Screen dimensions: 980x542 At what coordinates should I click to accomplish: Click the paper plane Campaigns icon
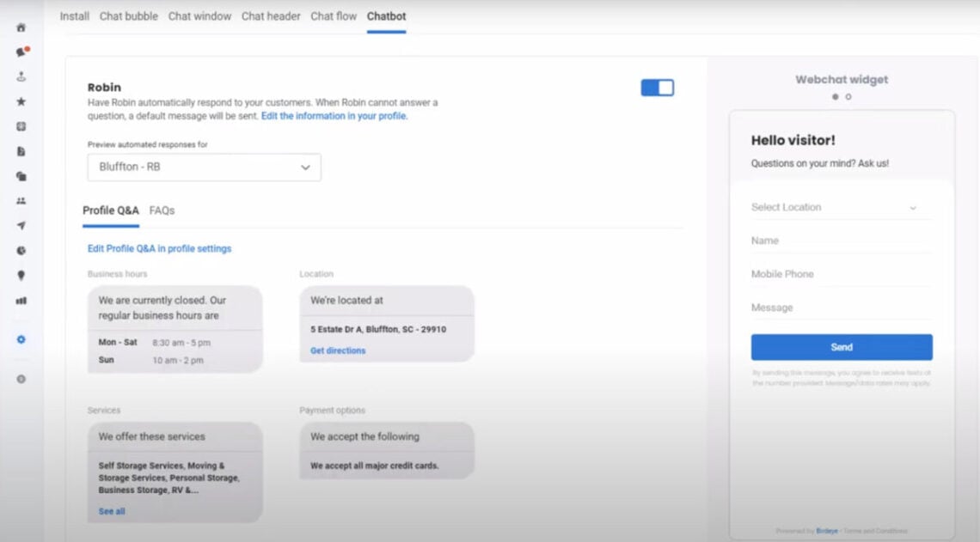point(21,224)
